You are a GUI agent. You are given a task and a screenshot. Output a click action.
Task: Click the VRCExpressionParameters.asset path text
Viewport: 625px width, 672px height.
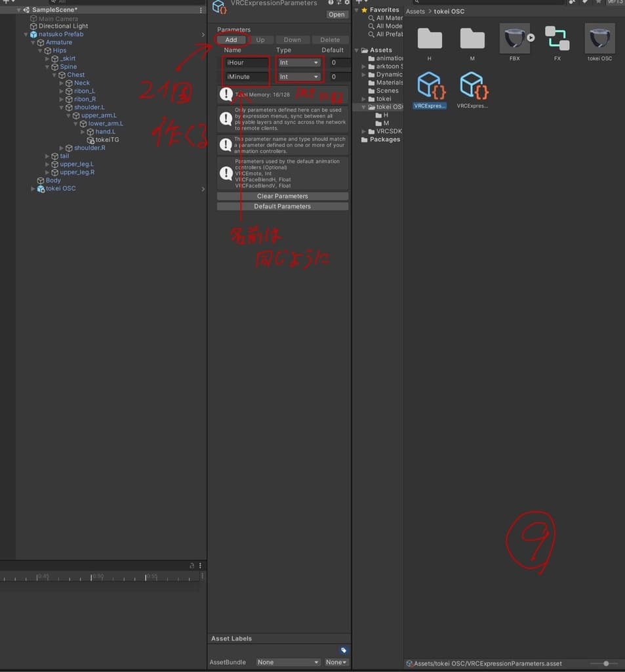487,663
